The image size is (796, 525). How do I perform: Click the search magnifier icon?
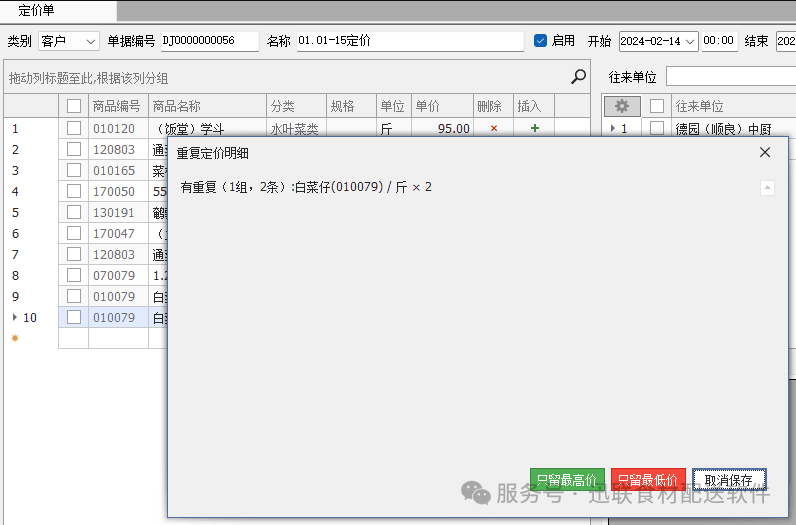click(x=578, y=77)
